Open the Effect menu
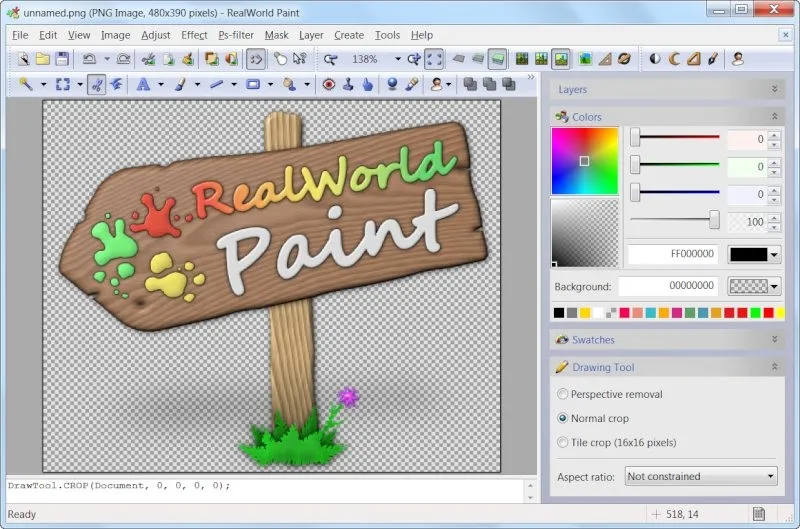Viewport: 800px width, 529px height. 194,35
